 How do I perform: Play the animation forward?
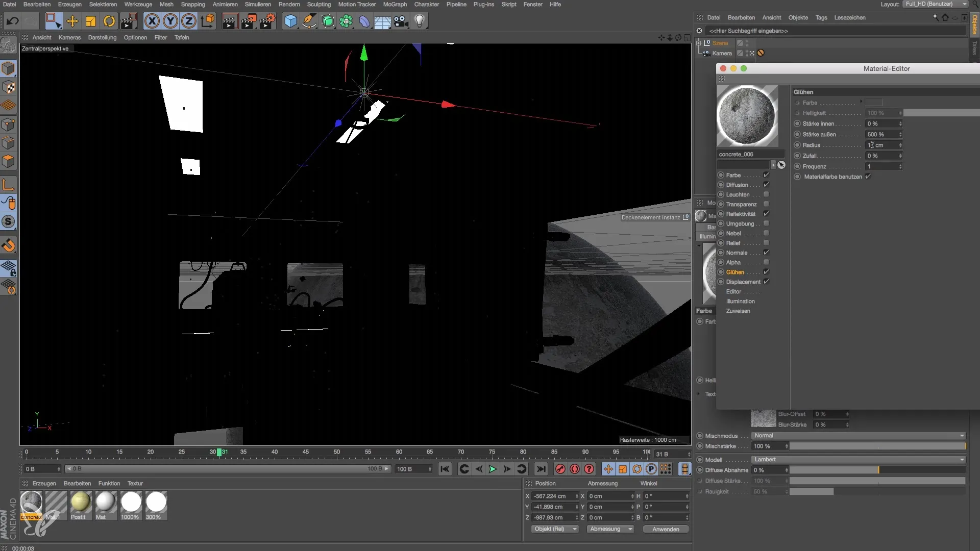pyautogui.click(x=493, y=469)
